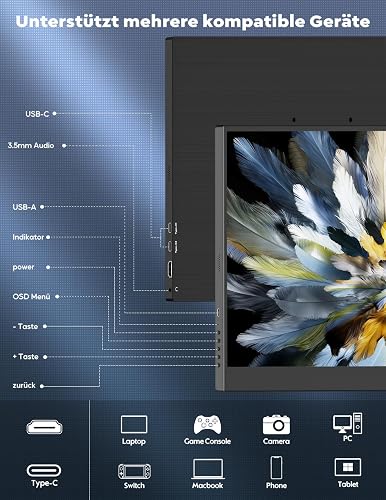Click the Laptop icon
The height and width of the screenshot is (500, 386).
[134, 424]
